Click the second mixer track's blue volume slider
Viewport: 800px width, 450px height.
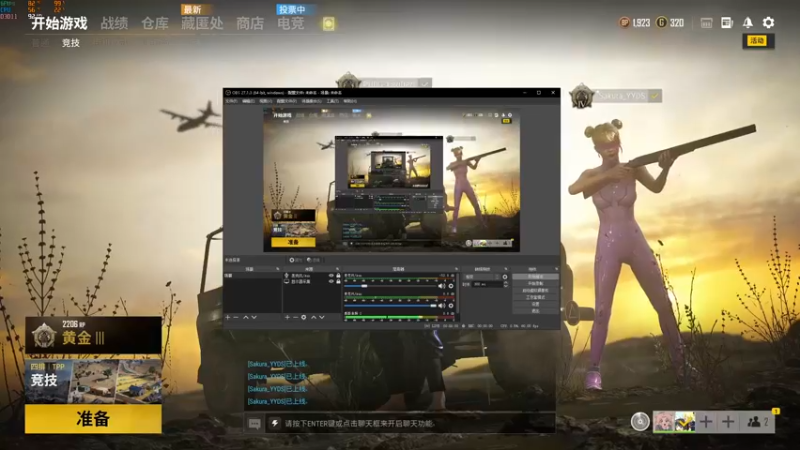coord(390,306)
